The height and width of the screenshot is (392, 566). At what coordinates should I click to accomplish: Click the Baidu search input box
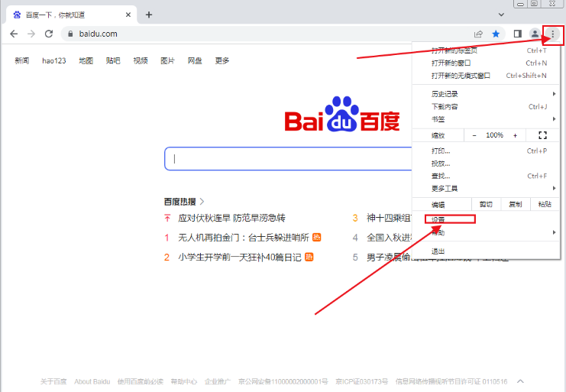coord(288,159)
